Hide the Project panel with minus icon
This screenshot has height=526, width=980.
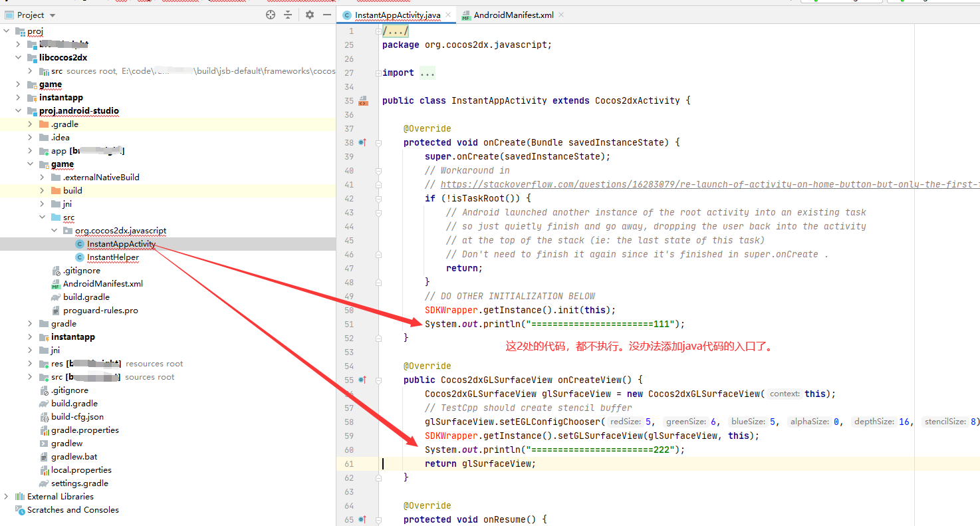pyautogui.click(x=326, y=15)
